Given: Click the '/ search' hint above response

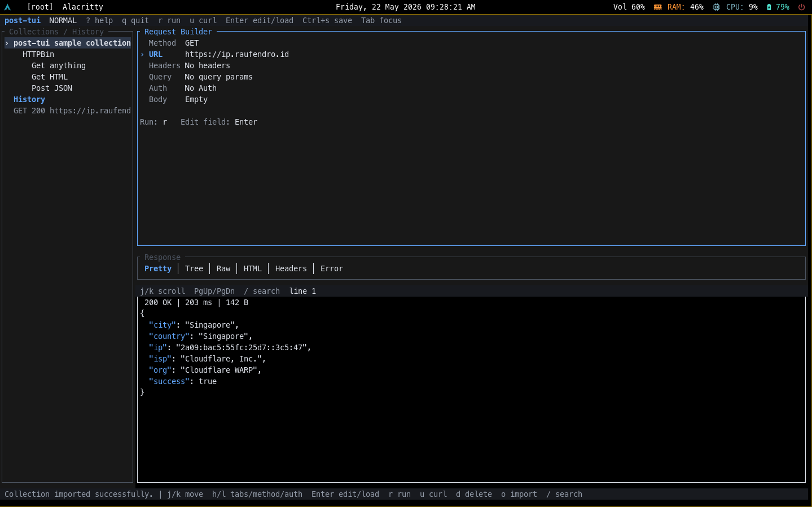Looking at the screenshot, I should (x=262, y=292).
